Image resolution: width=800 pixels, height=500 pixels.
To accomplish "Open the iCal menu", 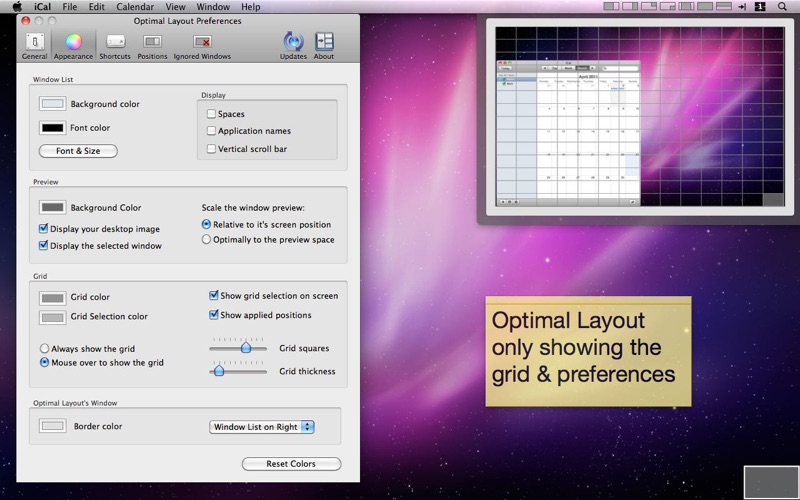I will pyautogui.click(x=42, y=7).
